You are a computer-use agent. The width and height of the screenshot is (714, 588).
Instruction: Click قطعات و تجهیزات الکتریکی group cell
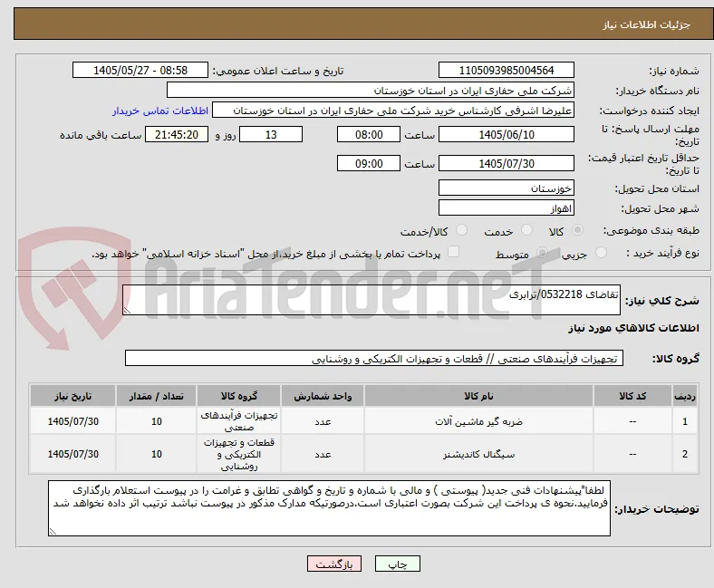tap(239, 454)
